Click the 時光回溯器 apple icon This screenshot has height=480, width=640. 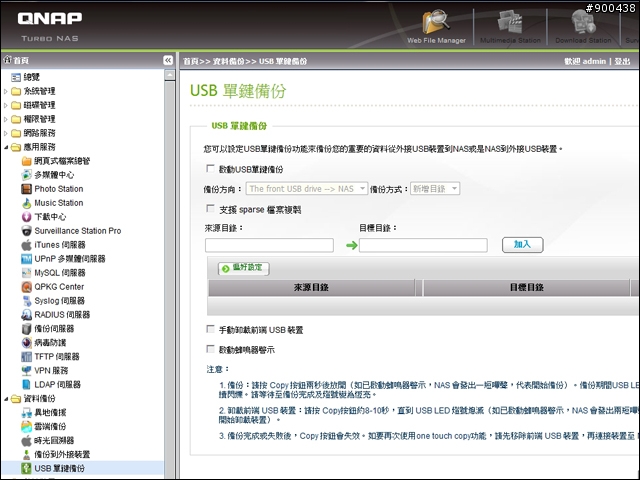(27, 440)
